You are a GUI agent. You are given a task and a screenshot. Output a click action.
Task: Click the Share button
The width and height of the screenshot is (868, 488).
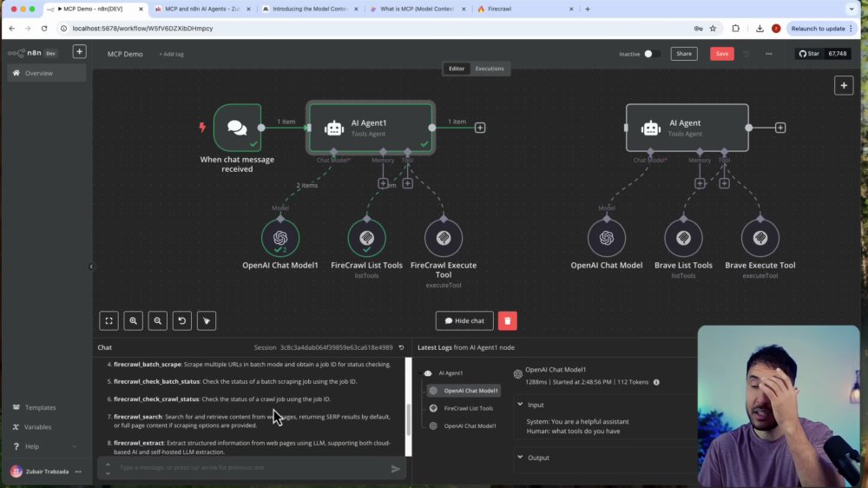tap(684, 54)
